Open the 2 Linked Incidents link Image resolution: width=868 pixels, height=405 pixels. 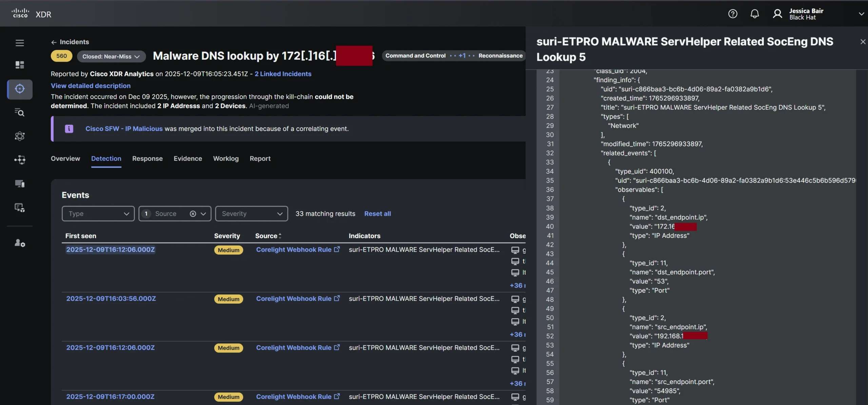click(x=283, y=74)
